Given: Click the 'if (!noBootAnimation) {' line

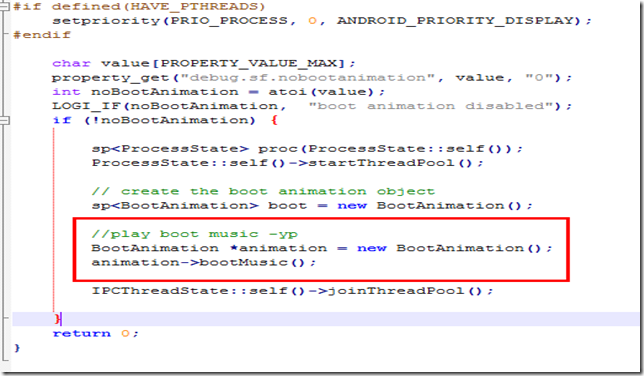Looking at the screenshot, I should [166, 120].
